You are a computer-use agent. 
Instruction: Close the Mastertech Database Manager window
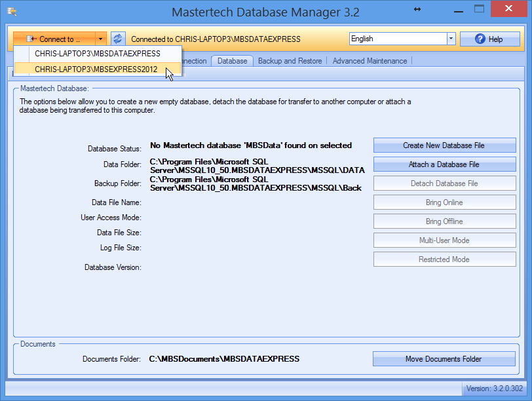click(x=508, y=9)
